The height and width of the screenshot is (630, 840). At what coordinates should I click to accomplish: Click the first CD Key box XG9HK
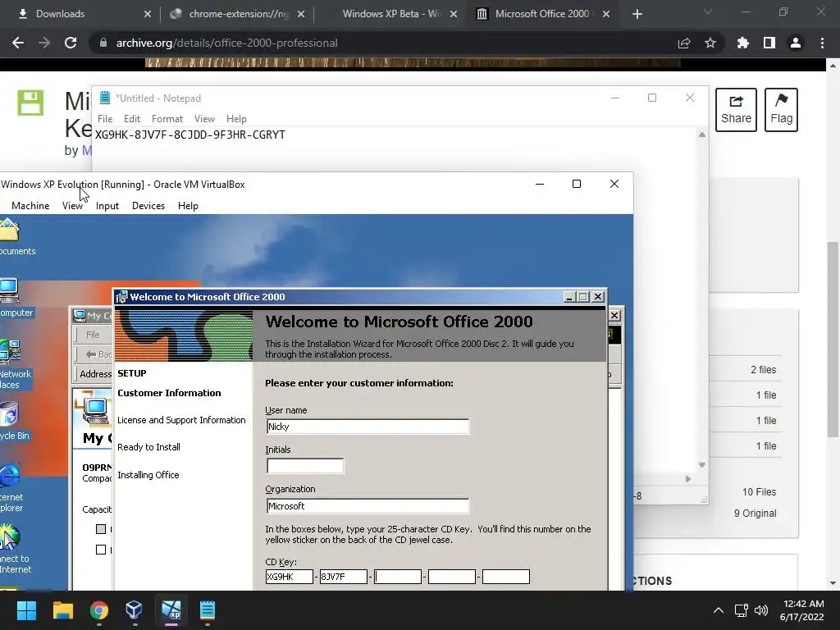click(x=290, y=577)
